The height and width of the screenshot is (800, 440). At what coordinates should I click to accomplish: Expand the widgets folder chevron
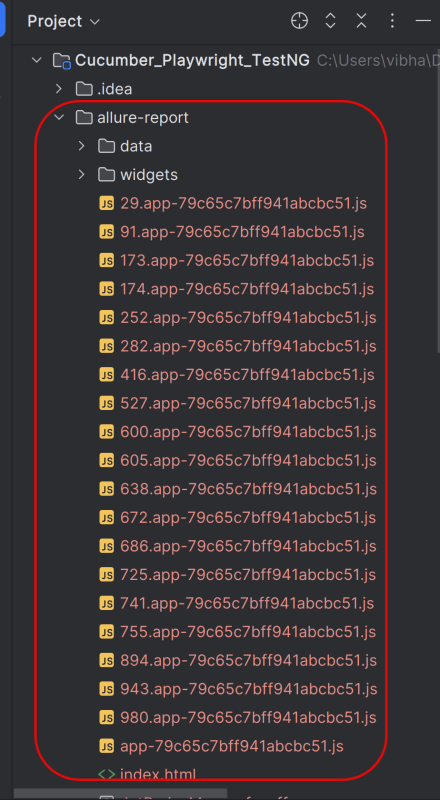[81, 175]
